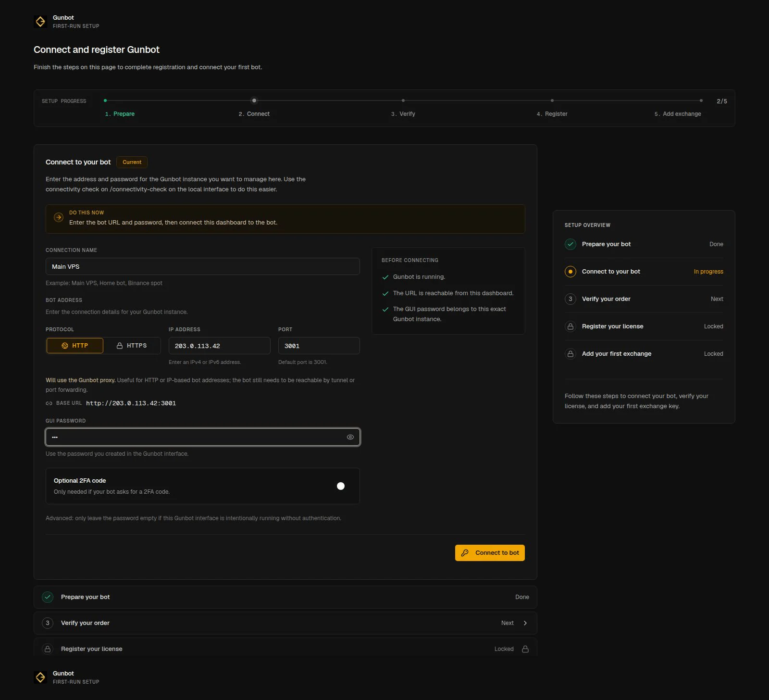This screenshot has width=769, height=700.
Task: Go to progress step 4. Register
Action: click(552, 114)
